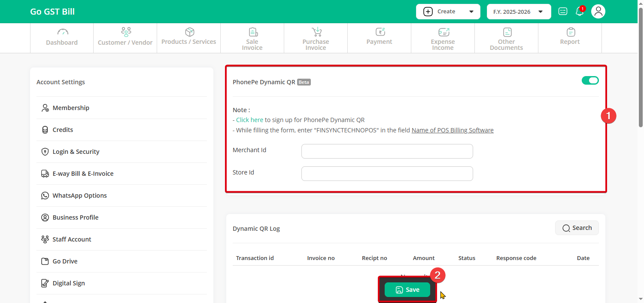Follow the "Click here" PhonePe signup link
This screenshot has height=303, width=644.
(249, 120)
